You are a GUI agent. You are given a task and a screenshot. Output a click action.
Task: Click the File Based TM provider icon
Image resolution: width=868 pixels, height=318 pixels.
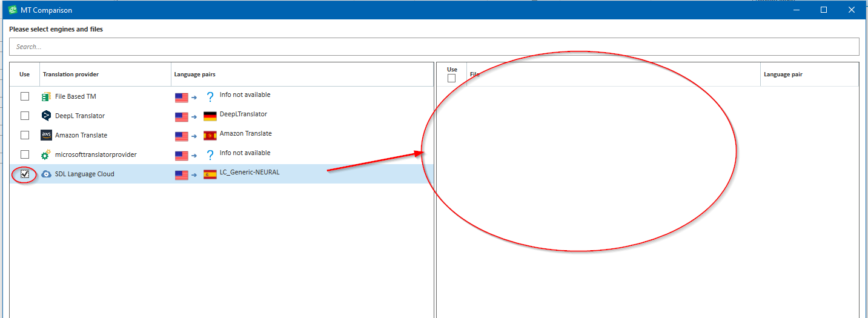click(46, 96)
